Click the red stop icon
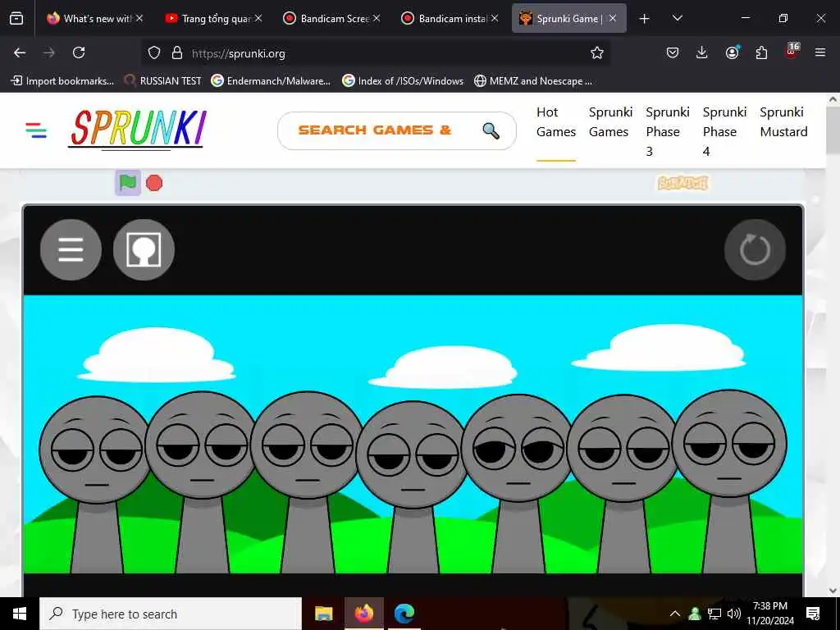The width and height of the screenshot is (840, 630). tap(154, 183)
